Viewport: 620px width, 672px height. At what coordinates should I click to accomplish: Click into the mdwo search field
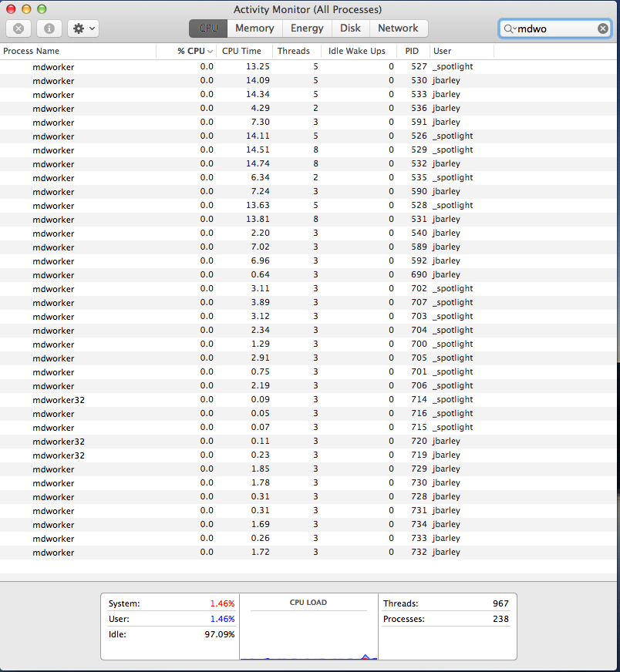click(x=555, y=29)
